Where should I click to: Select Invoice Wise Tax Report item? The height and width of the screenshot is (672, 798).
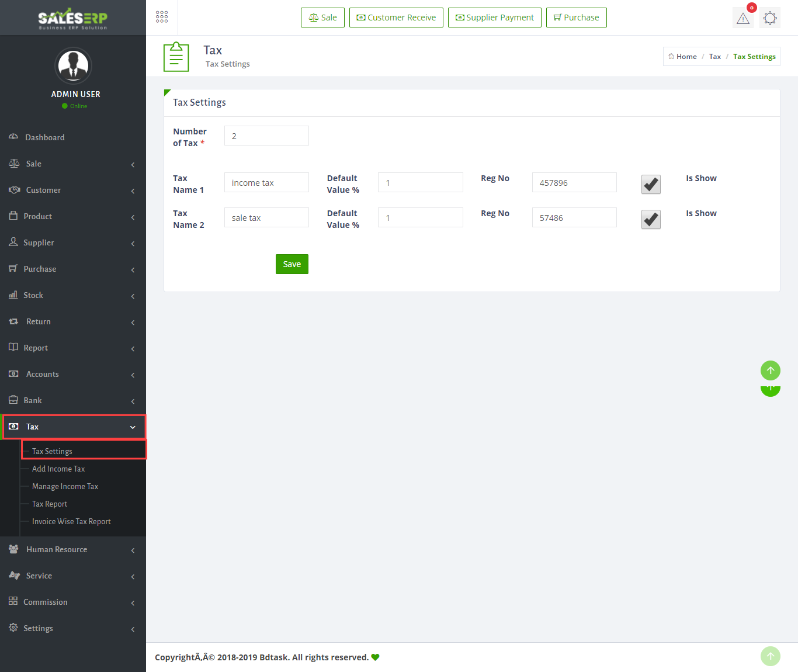click(x=71, y=521)
